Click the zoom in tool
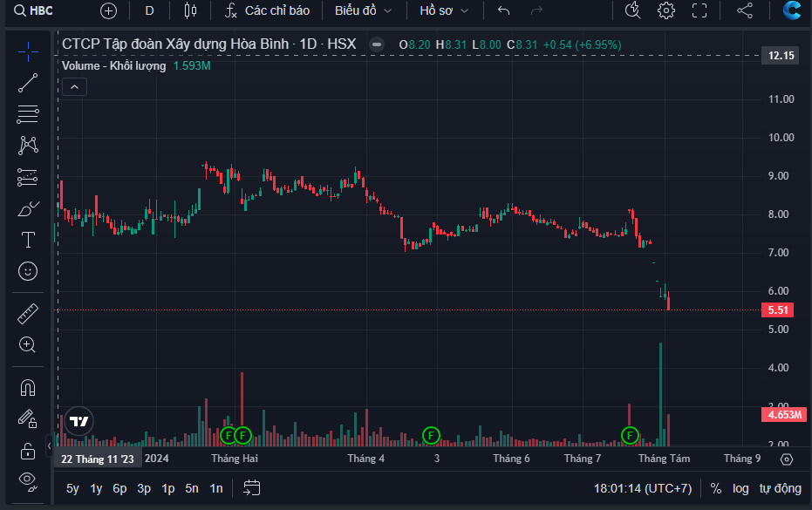This screenshot has width=812, height=510. [x=28, y=344]
